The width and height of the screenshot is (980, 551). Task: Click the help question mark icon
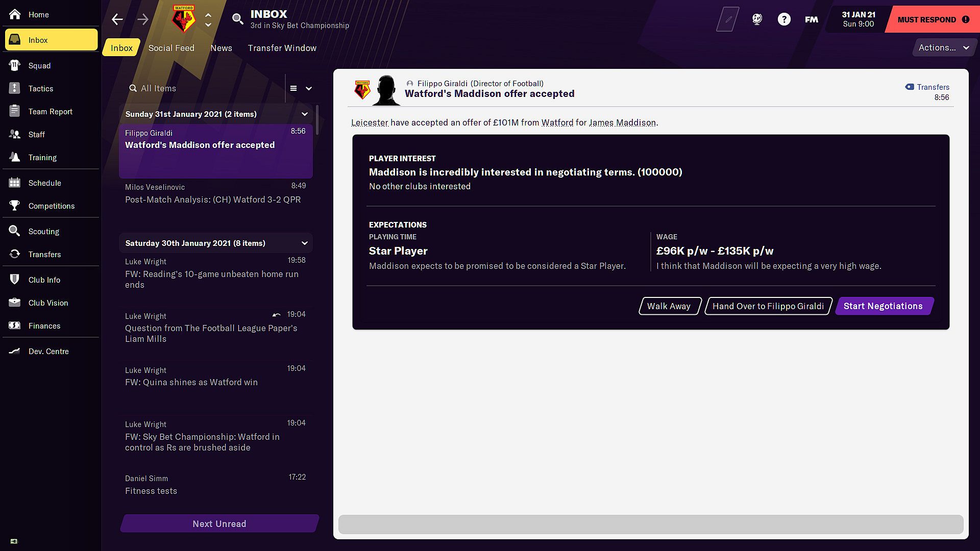784,19
